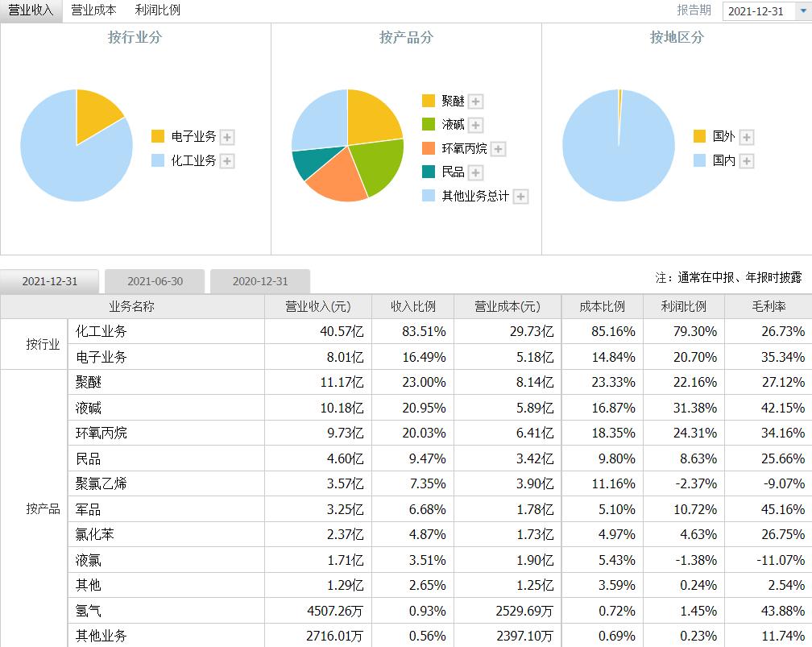The width and height of the screenshot is (812, 647).
Task: Click the green 液碱 legend color swatch
Action: (x=429, y=125)
